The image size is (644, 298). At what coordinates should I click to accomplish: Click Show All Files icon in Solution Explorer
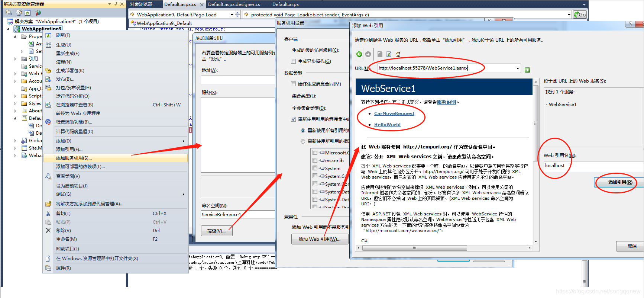click(19, 13)
